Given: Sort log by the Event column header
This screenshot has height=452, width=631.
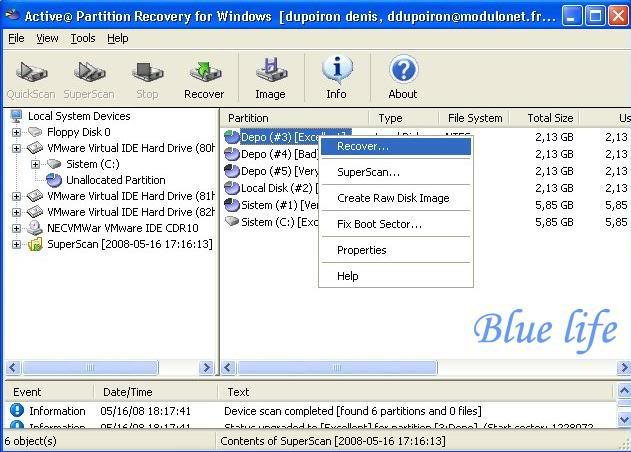Looking at the screenshot, I should [49, 392].
